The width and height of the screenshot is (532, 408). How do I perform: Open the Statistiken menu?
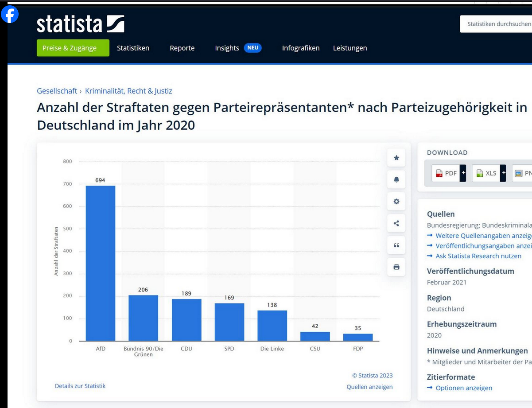tap(133, 48)
